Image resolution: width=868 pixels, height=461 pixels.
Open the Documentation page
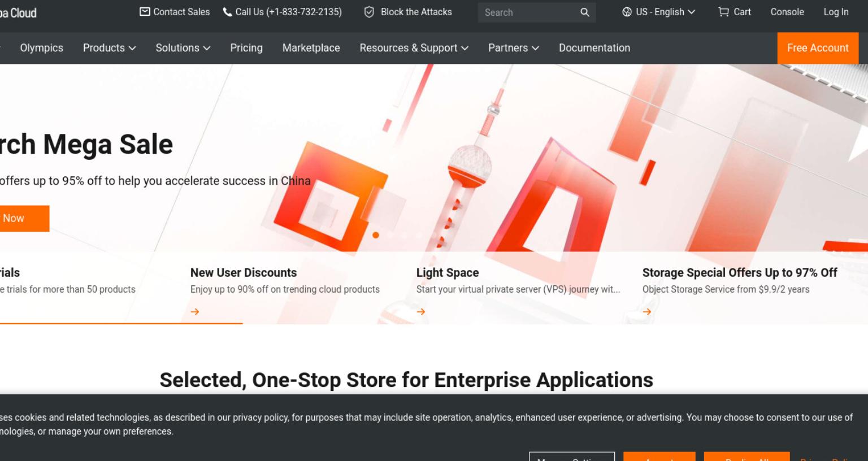(x=594, y=48)
